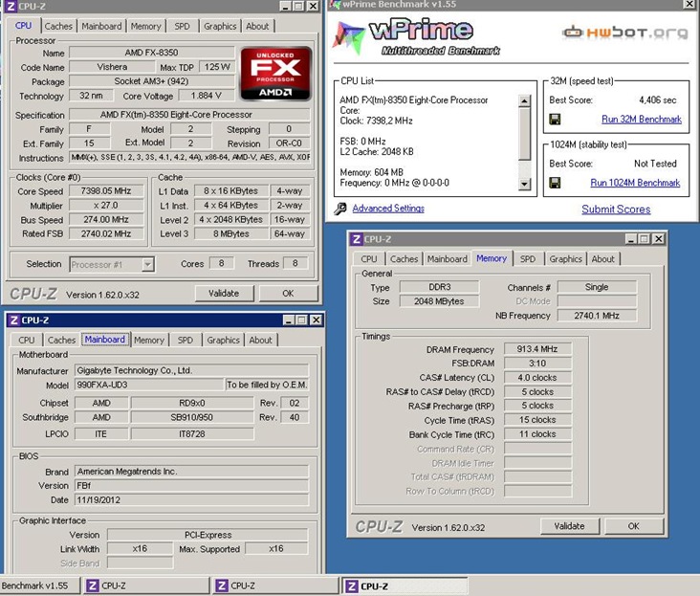
Task: Activate Benchmark v1.55 taskbar button
Action: (36, 585)
